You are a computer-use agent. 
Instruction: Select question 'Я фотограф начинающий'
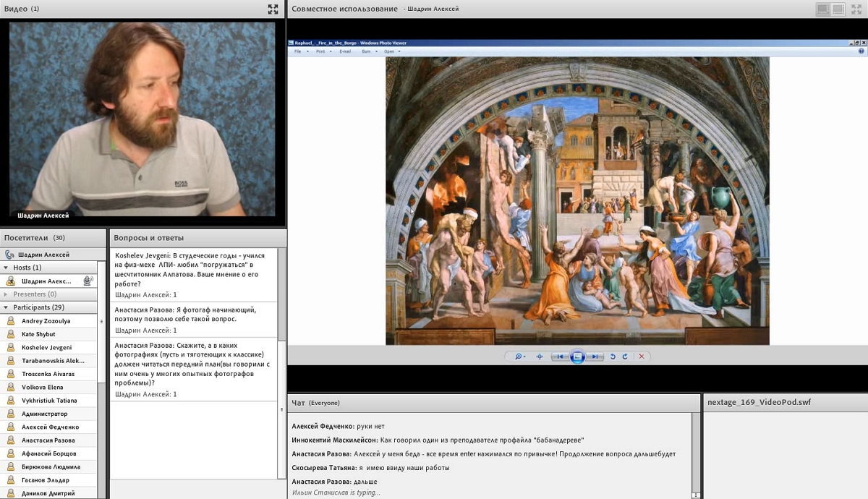pyautogui.click(x=194, y=320)
